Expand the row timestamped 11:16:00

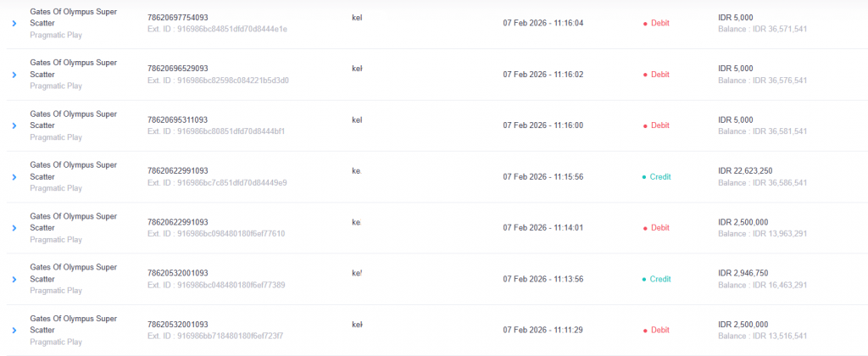click(14, 125)
